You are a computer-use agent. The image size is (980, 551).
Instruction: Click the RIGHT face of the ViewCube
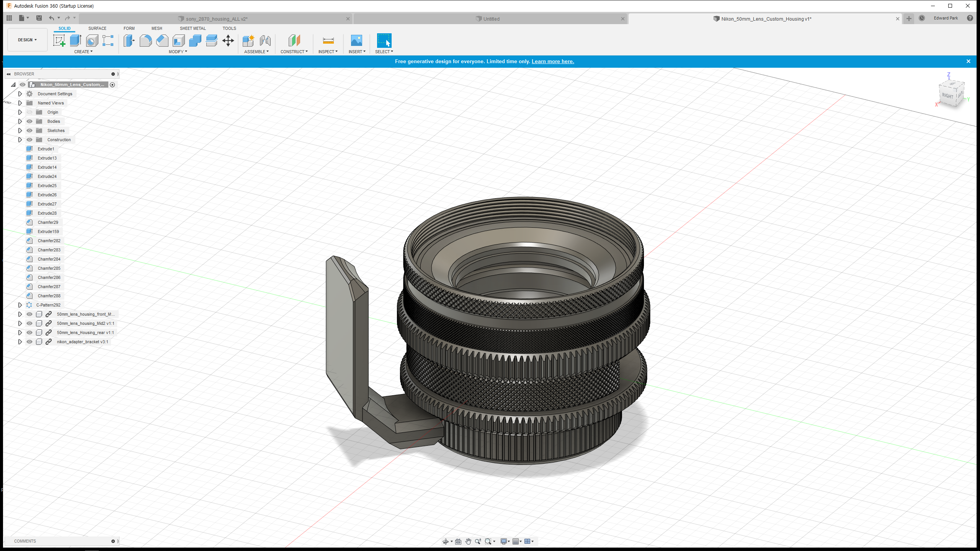[947, 95]
